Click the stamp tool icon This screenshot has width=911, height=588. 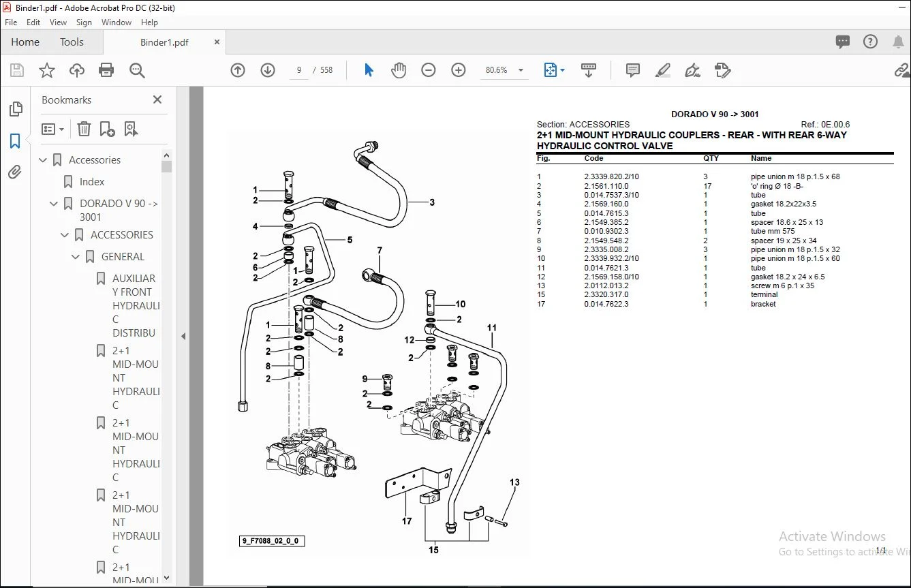[x=722, y=70]
